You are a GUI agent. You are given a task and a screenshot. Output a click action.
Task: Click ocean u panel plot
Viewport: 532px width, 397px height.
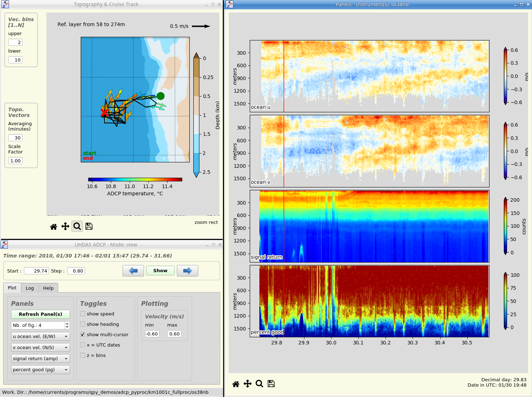click(369, 76)
